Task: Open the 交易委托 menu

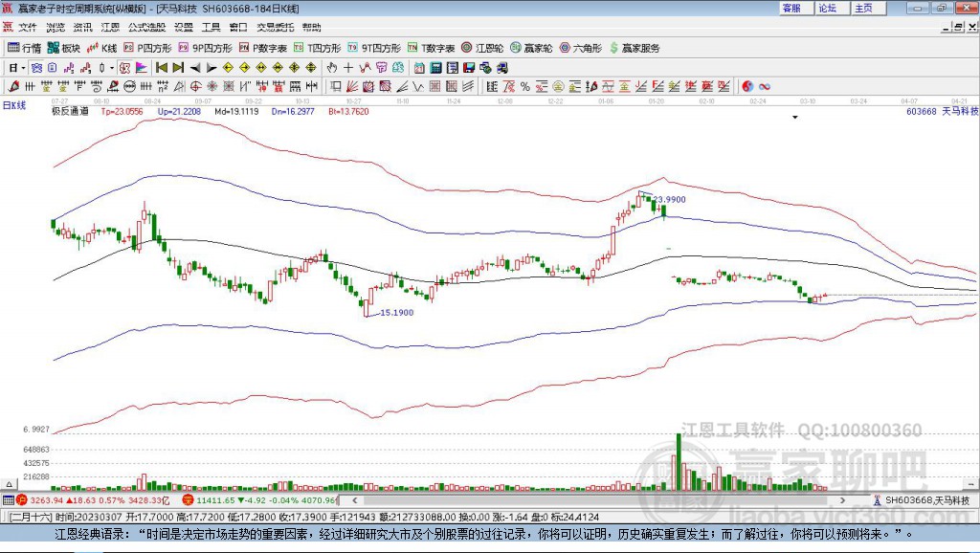Action: click(x=275, y=27)
